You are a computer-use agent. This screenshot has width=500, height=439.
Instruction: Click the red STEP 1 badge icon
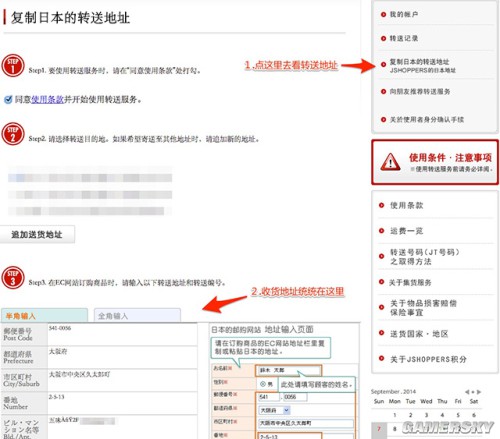(x=13, y=65)
